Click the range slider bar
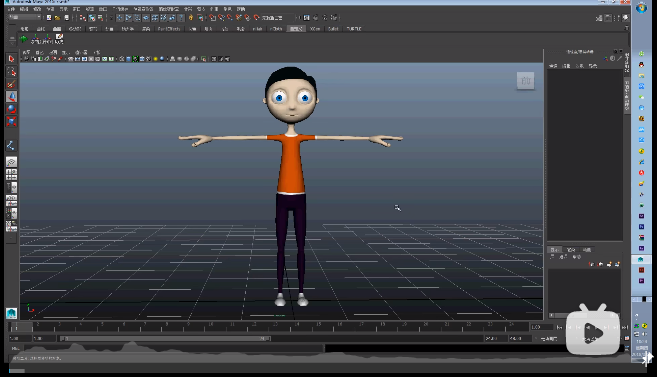This screenshot has width=657, height=377. [165, 338]
